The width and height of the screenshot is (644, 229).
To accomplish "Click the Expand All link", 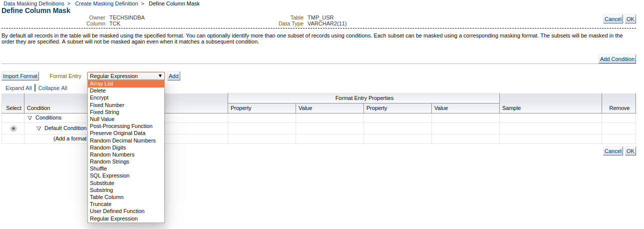I will (x=18, y=88).
